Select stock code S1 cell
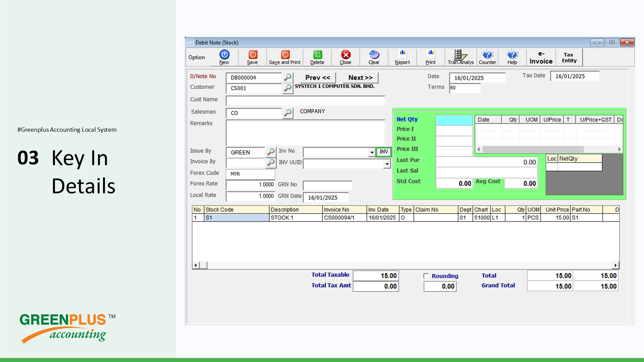This screenshot has width=644, height=362. click(236, 218)
